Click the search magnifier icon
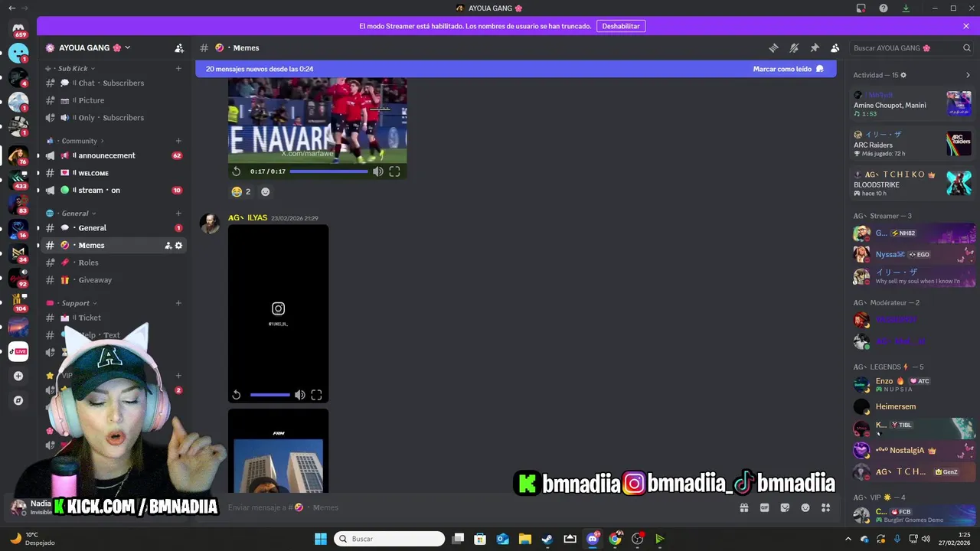Image resolution: width=980 pixels, height=551 pixels. tap(967, 47)
